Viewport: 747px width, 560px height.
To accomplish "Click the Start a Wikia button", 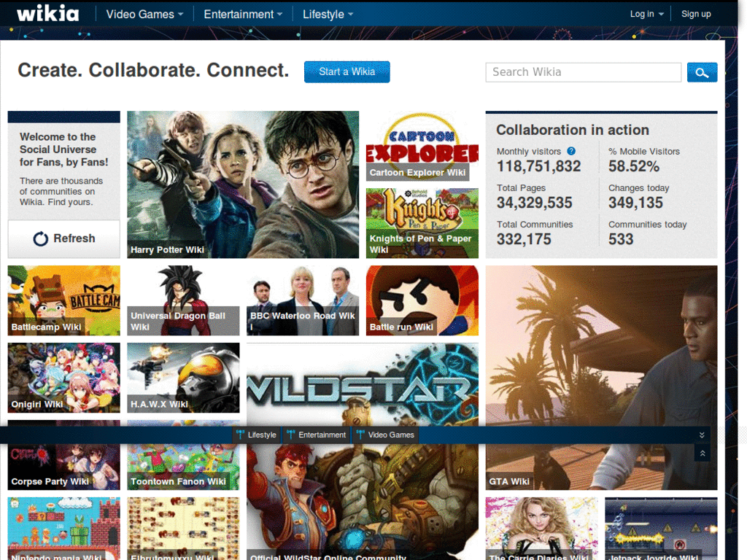I will [x=347, y=72].
